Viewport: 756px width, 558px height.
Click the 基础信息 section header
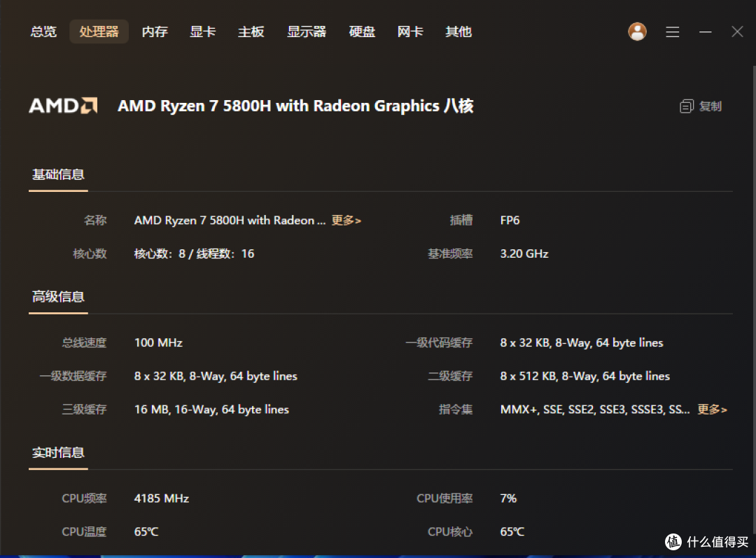coord(58,174)
